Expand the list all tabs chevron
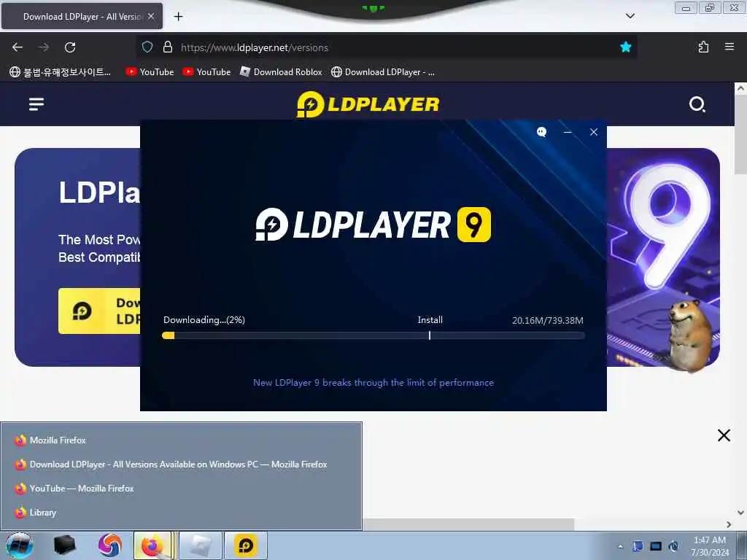Image resolution: width=747 pixels, height=560 pixels. click(630, 16)
